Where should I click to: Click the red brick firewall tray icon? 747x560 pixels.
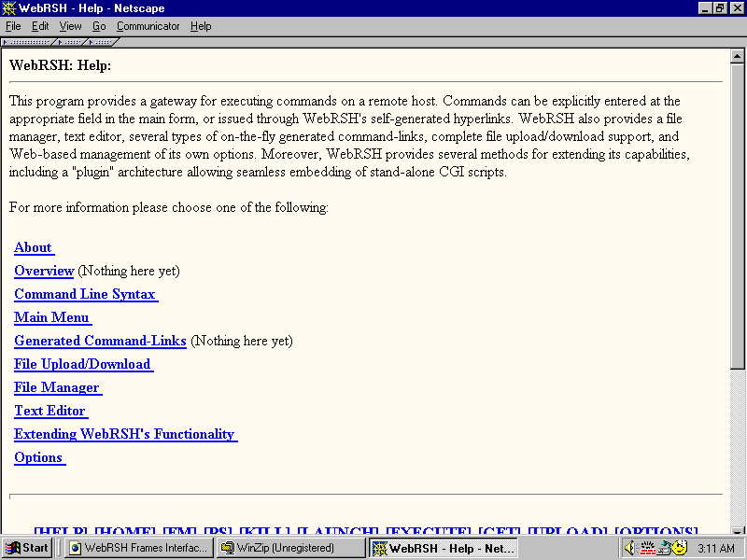[x=647, y=548]
